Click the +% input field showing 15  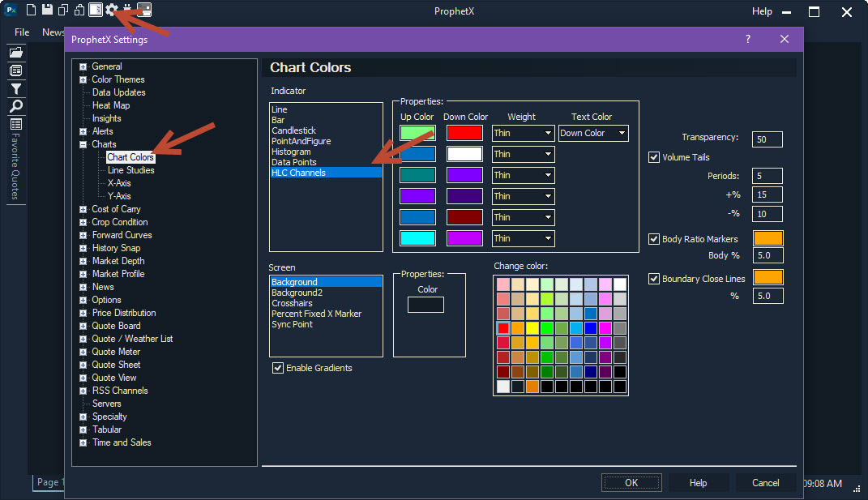768,195
